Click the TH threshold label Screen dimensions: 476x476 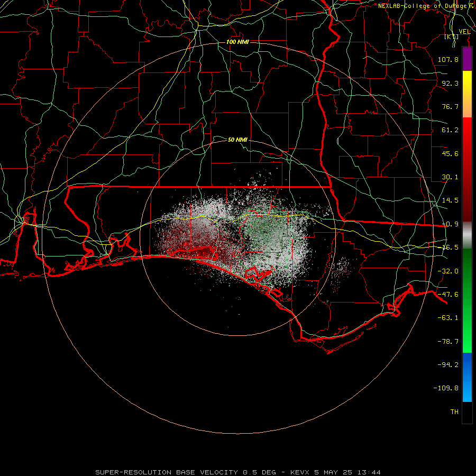[x=454, y=412]
